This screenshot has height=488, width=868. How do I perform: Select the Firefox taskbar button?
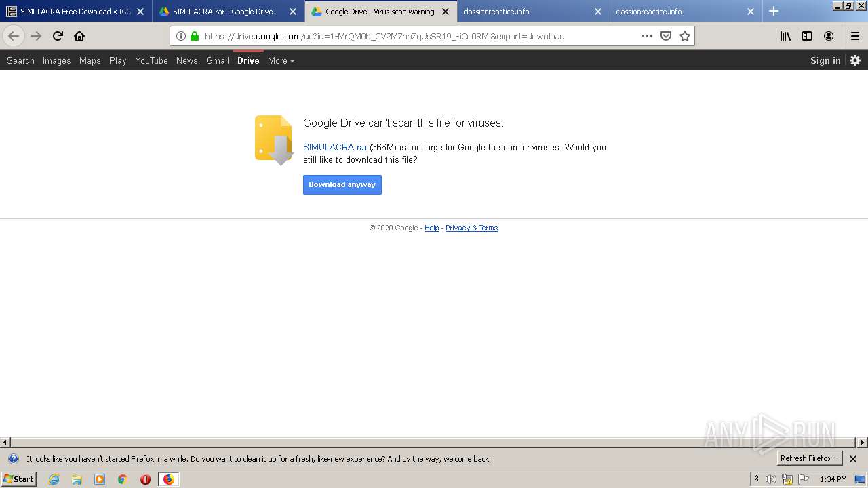pos(168,479)
